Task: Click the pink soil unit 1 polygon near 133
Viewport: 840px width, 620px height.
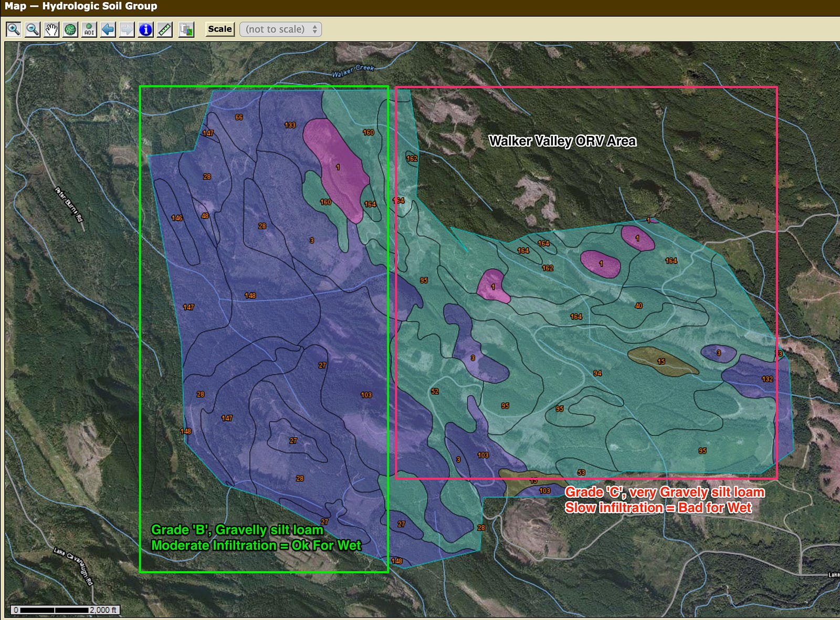Action: (338, 167)
